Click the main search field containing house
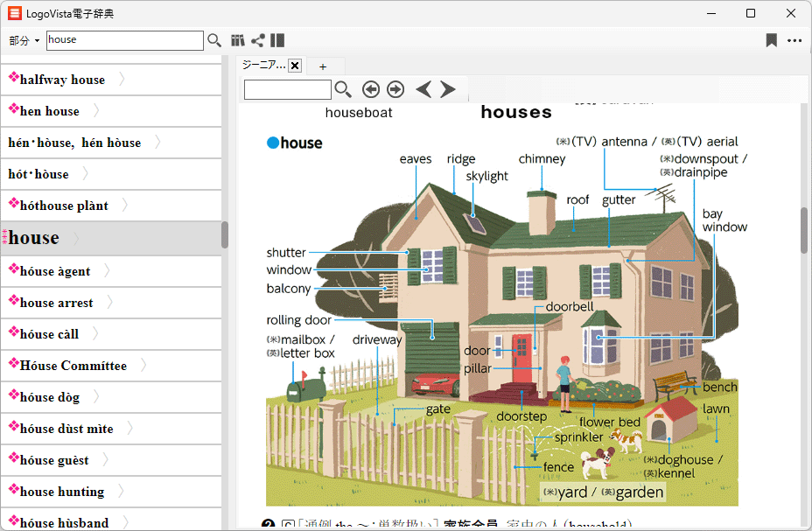Image resolution: width=812 pixels, height=531 pixels. coord(124,40)
